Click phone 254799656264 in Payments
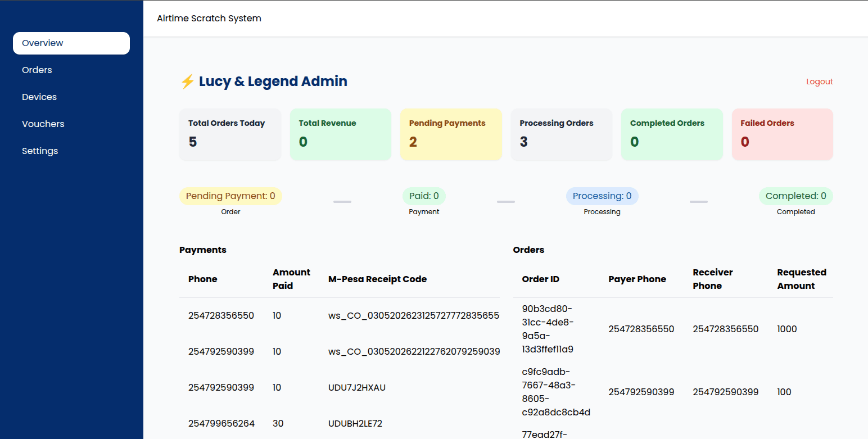Screen dimensions: 868x439 221,424
